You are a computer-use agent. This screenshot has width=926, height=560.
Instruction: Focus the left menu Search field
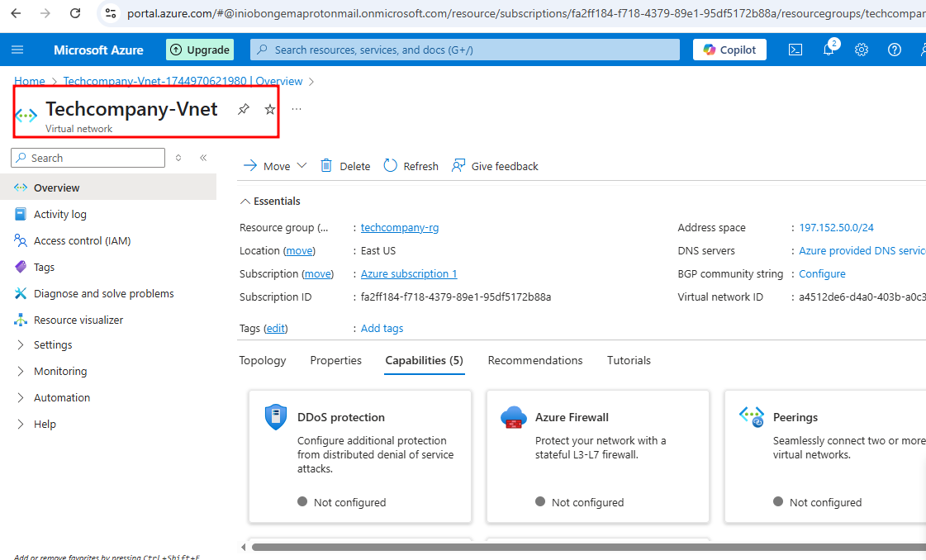coord(88,158)
